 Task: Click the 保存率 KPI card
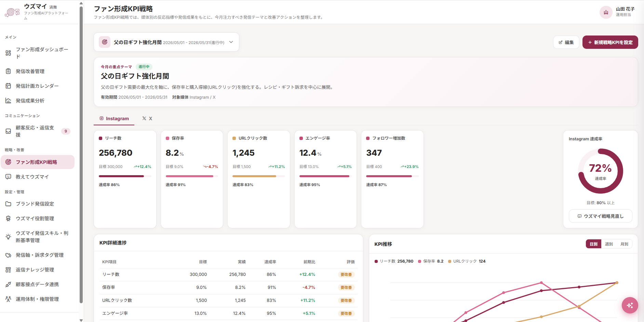(192, 179)
